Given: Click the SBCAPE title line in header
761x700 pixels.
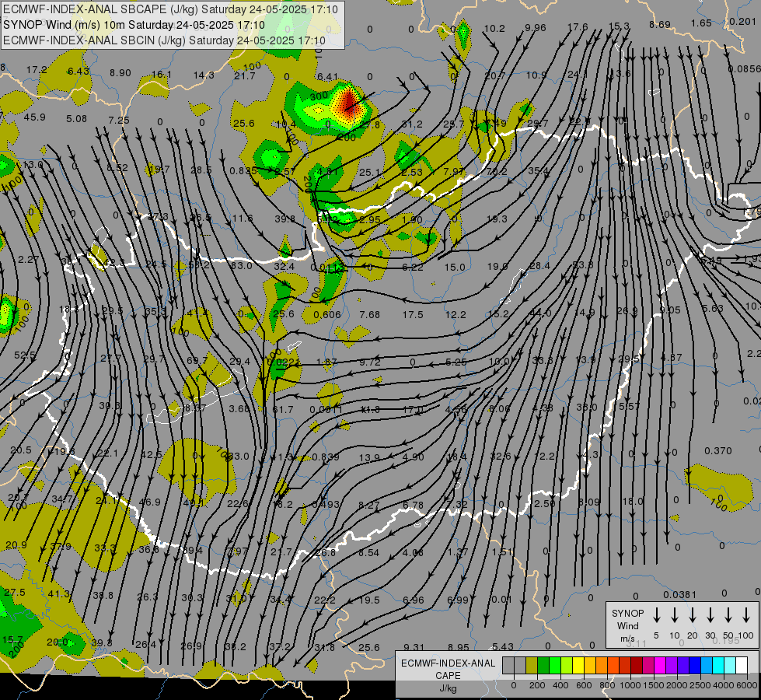Looking at the screenshot, I should [170, 9].
